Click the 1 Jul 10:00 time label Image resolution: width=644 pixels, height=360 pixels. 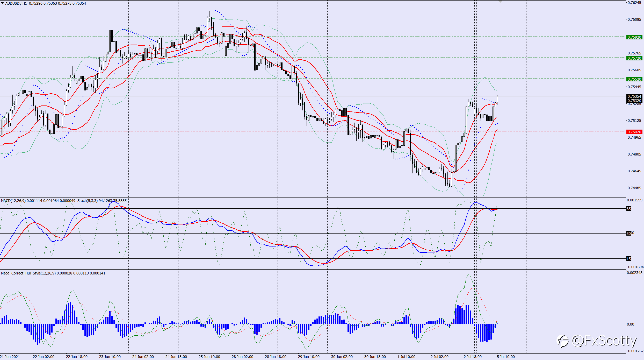[x=406, y=357]
